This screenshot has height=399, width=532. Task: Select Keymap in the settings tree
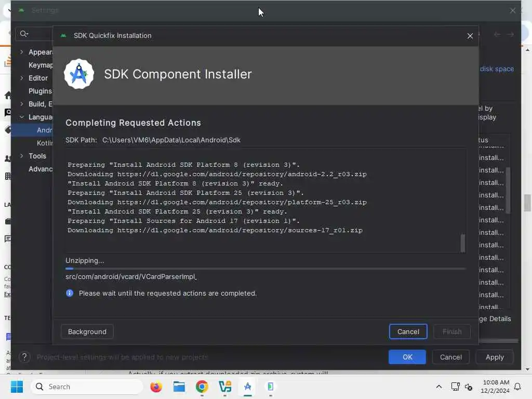tap(41, 65)
